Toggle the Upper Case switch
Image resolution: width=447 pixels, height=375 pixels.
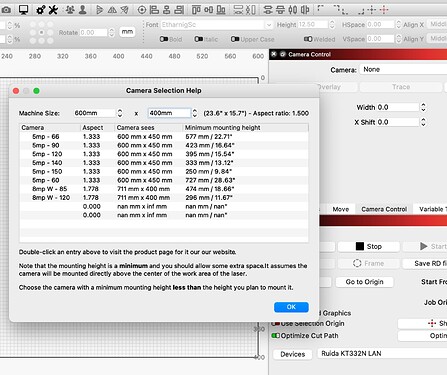click(235, 39)
